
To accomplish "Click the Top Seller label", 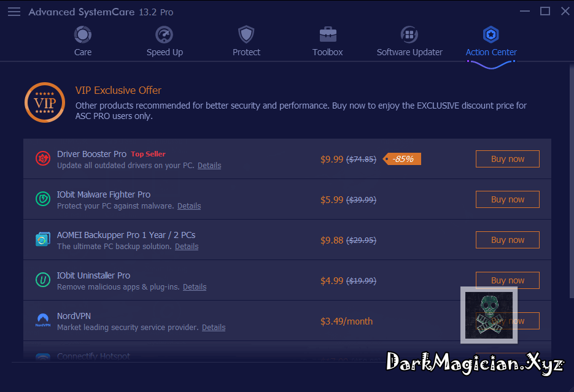I will (x=149, y=155).
